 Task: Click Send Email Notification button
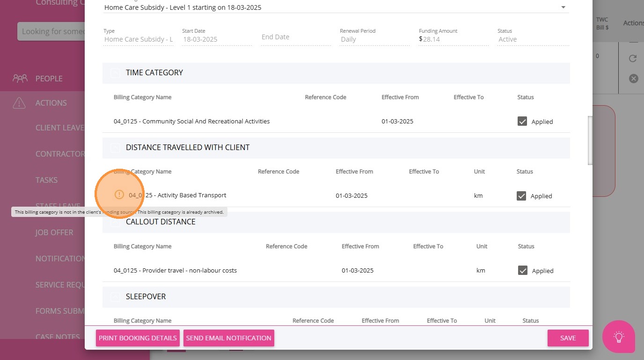[228, 338]
